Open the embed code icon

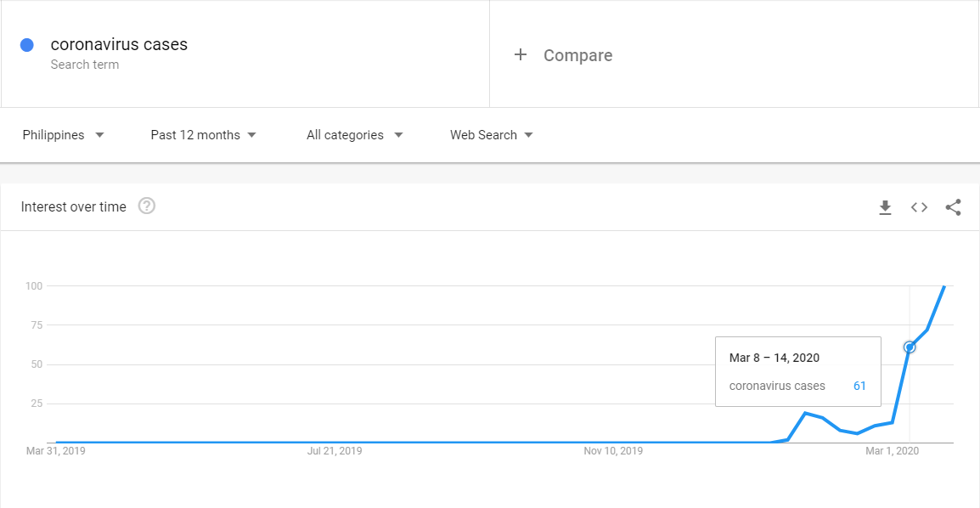coord(919,207)
